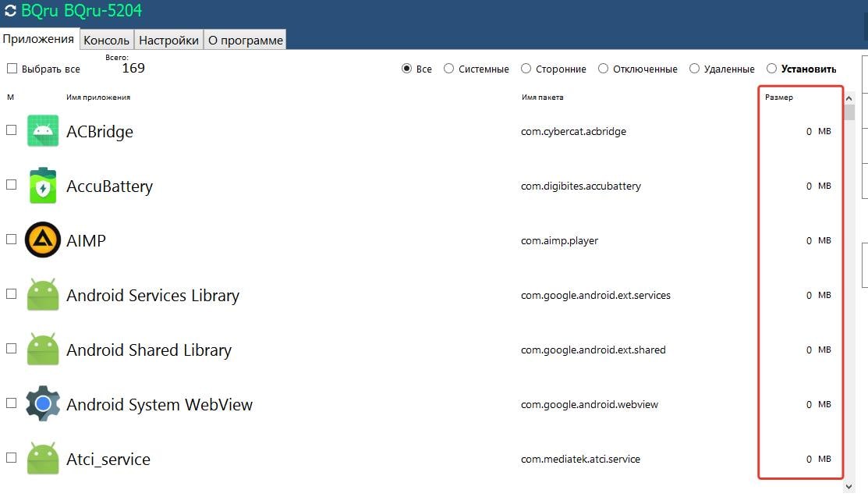
Task: Check the Android Services Library checkbox
Action: pos(11,293)
